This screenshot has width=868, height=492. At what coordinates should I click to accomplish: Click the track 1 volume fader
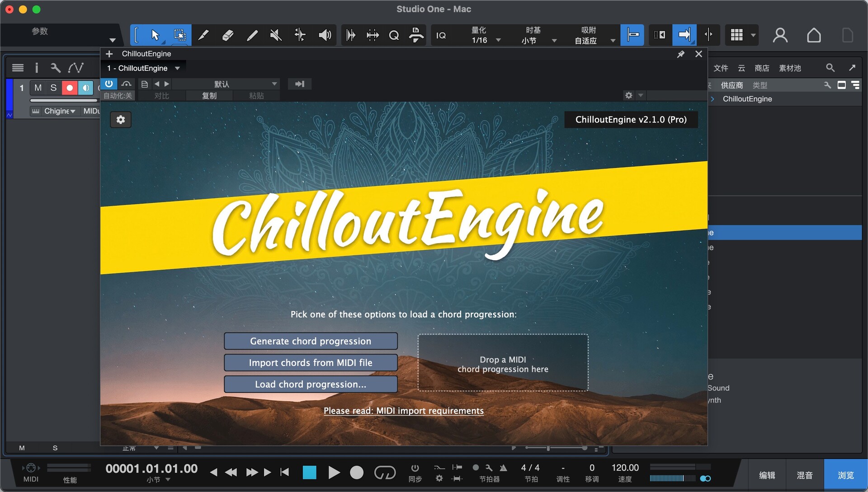coord(64,100)
